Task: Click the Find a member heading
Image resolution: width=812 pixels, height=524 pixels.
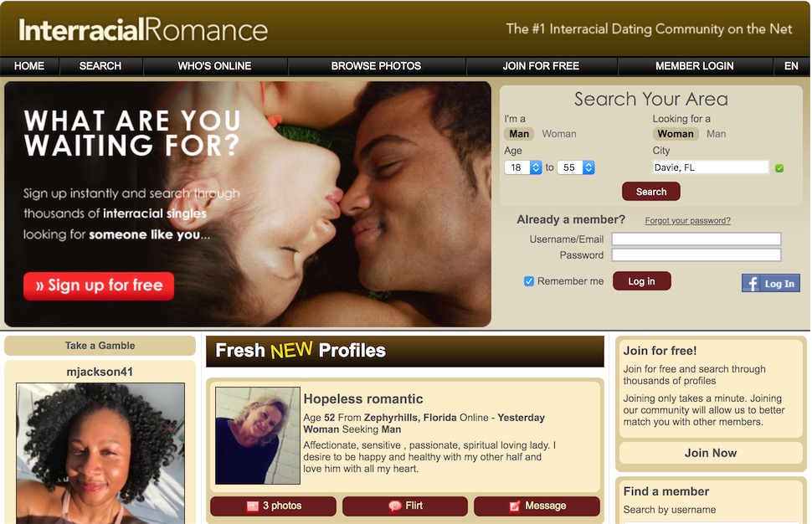Action: (x=666, y=491)
